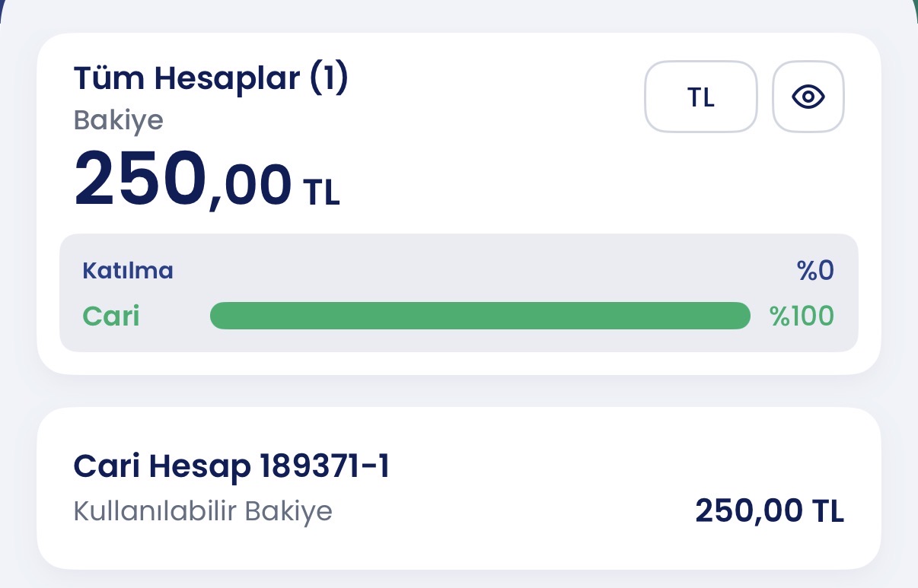The height and width of the screenshot is (588, 918).
Task: Tap the gray account distribution panel
Action: (x=459, y=293)
